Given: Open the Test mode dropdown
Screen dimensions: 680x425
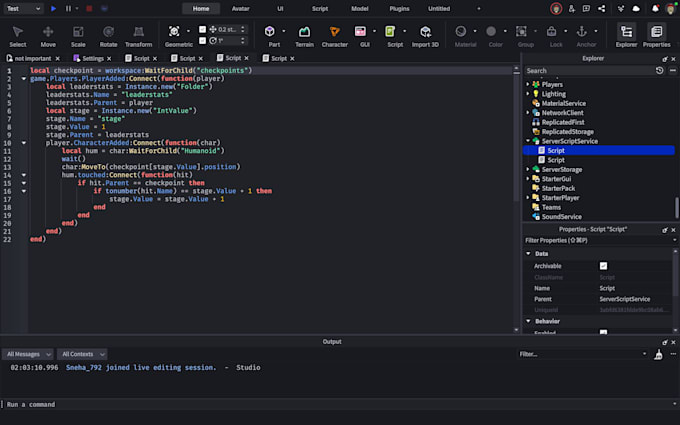Looking at the screenshot, I should tap(23, 8).
